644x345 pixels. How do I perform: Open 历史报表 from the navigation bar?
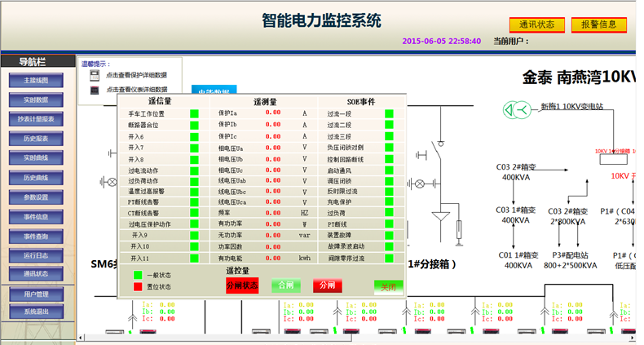coord(36,139)
